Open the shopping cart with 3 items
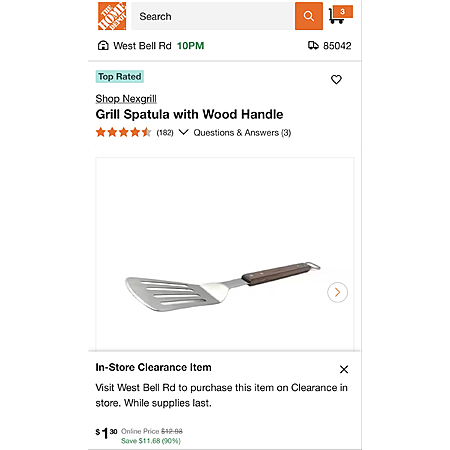The image size is (450, 450). tap(340, 15)
